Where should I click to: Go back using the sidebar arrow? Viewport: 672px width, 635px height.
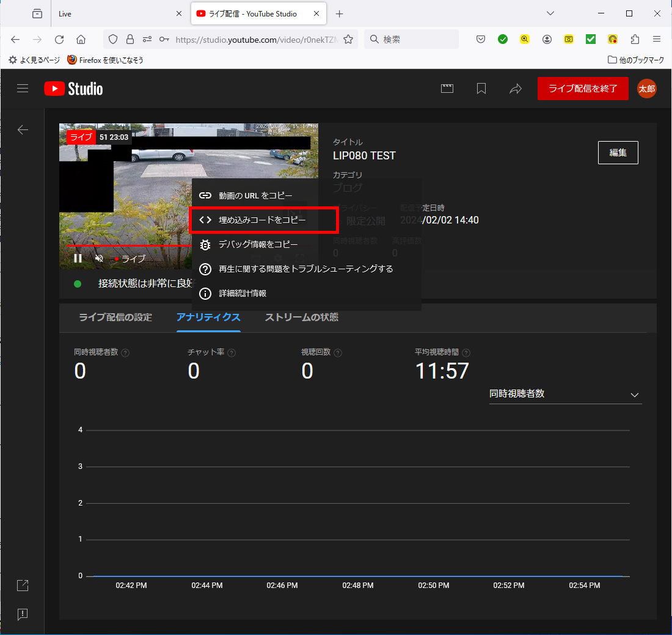pos(23,129)
